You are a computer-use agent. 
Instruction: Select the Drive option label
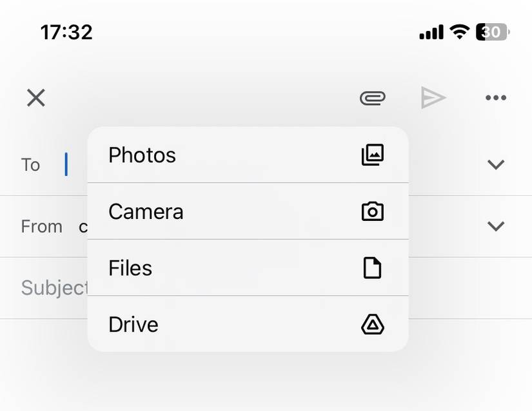point(133,325)
